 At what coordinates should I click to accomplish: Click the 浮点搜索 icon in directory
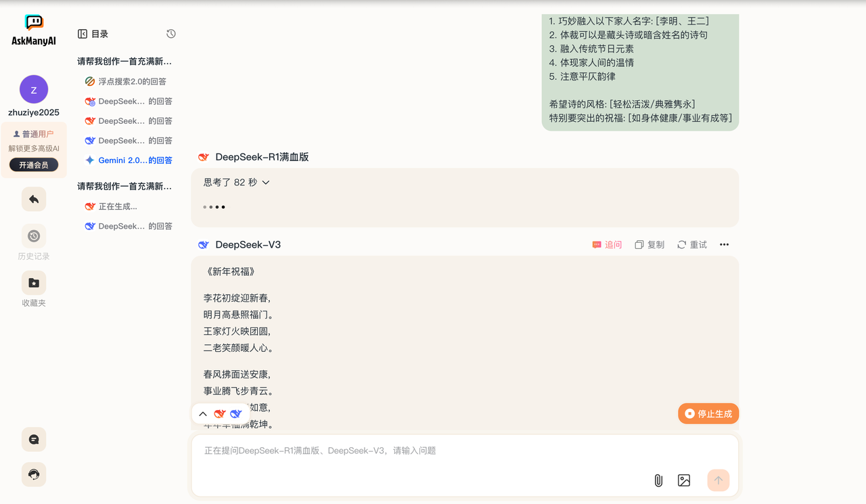point(90,81)
